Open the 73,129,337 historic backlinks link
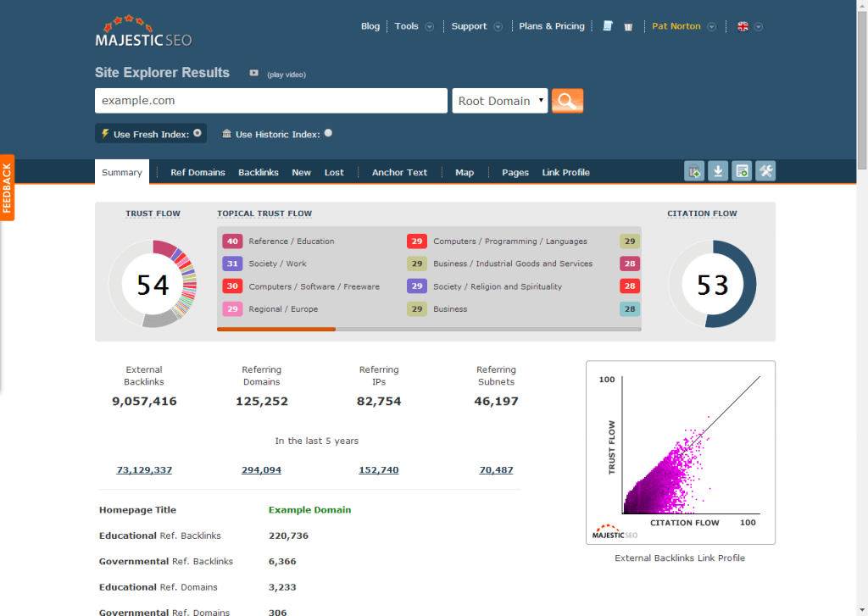The image size is (868, 616). point(144,470)
